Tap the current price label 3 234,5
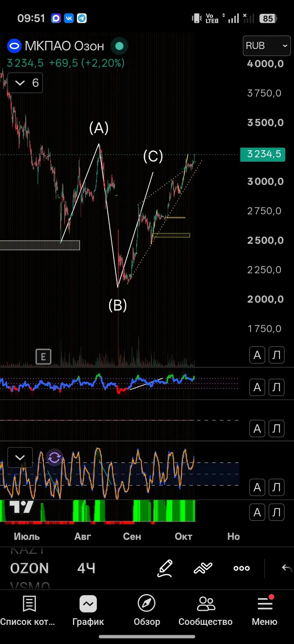Viewport: 294px width, 644px height. pos(263,154)
